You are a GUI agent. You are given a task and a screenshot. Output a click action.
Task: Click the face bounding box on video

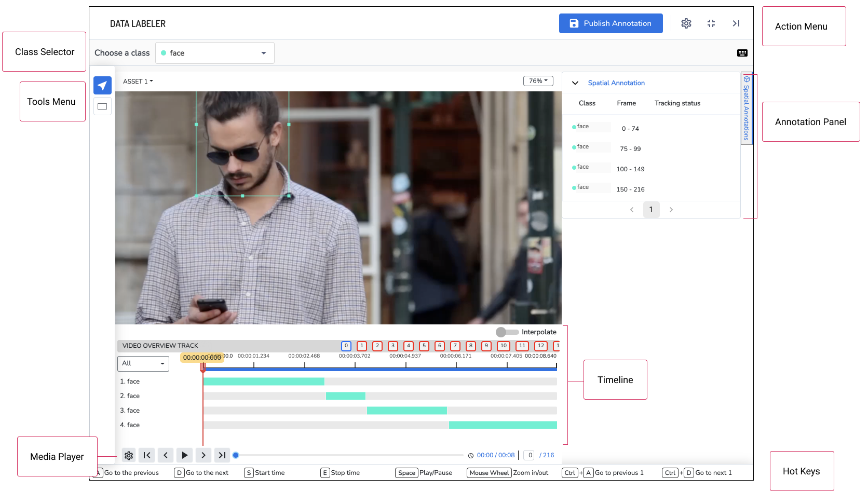point(242,144)
